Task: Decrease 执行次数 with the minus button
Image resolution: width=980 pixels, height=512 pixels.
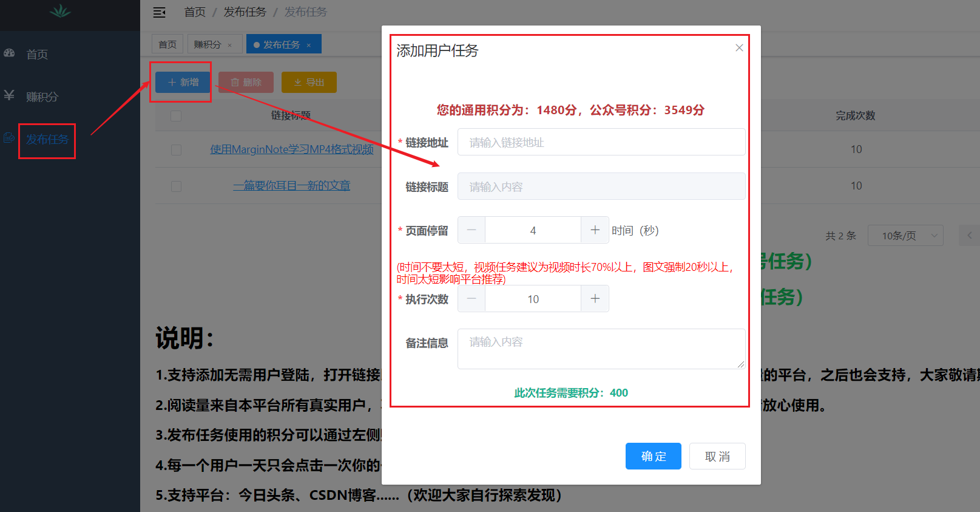Action: click(x=471, y=299)
